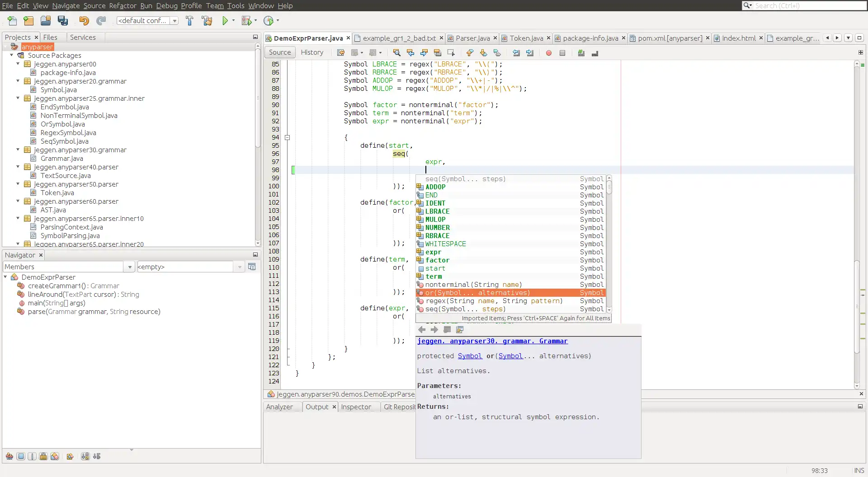Image resolution: width=868 pixels, height=477 pixels.
Task: Click the Find Selection magnifier icon
Action: click(396, 53)
